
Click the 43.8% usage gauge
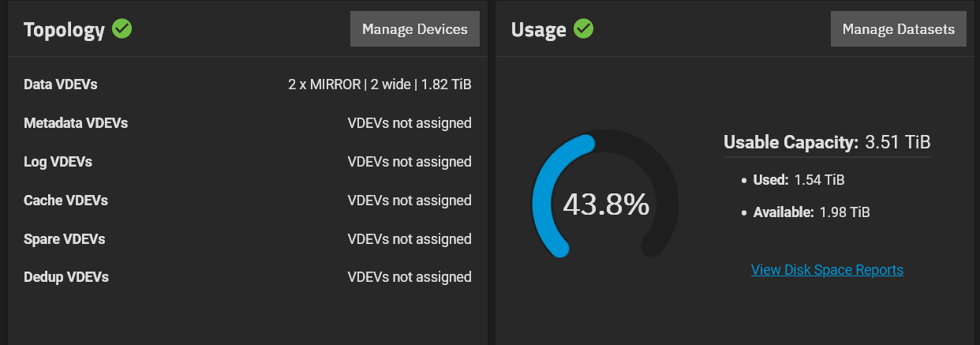pos(606,196)
